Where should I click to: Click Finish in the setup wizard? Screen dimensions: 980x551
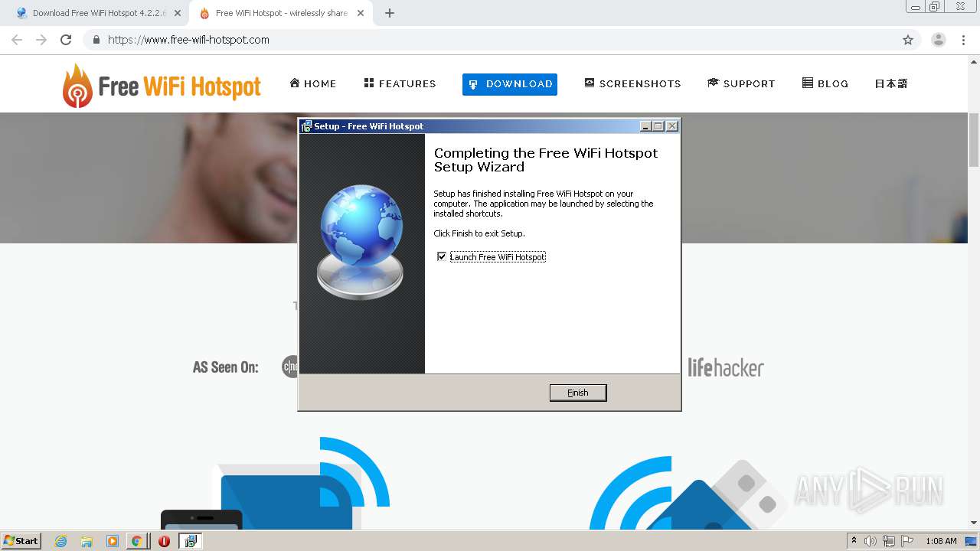(578, 393)
